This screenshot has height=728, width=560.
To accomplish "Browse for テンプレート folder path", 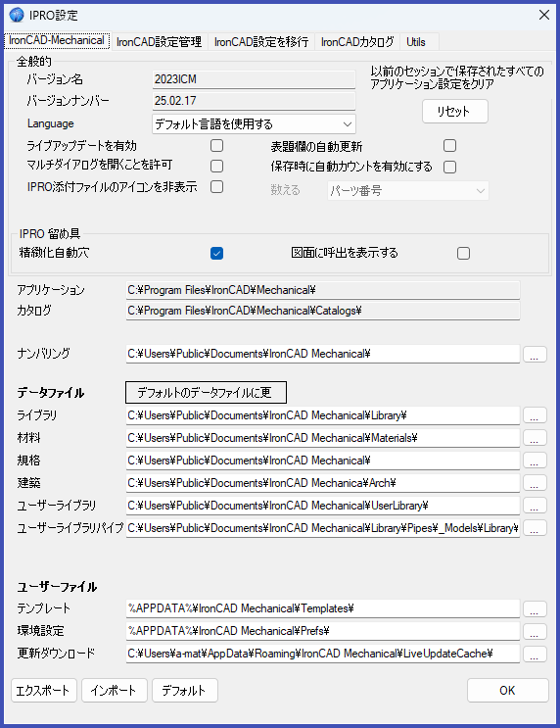I will (x=535, y=608).
